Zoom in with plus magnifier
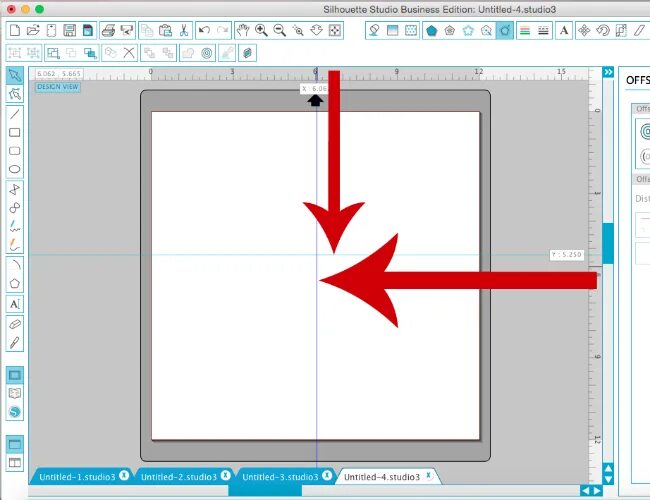The height and width of the screenshot is (500, 650). tap(261, 30)
